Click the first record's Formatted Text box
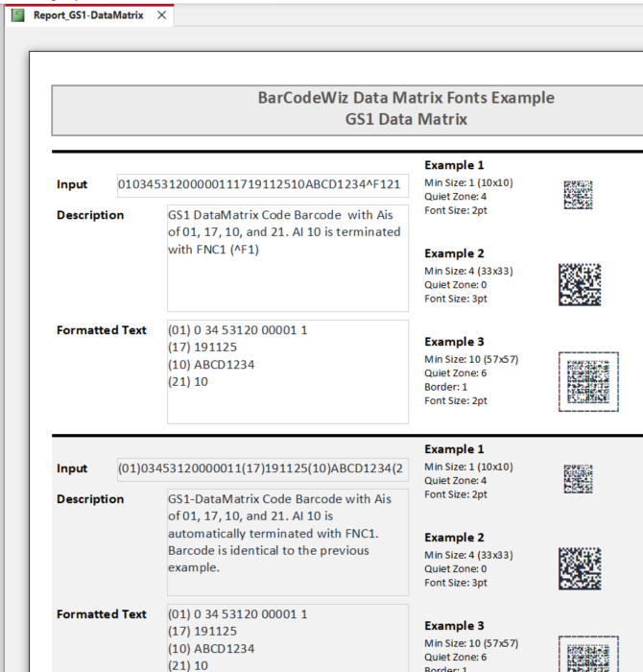This screenshot has width=643, height=672. [288, 372]
